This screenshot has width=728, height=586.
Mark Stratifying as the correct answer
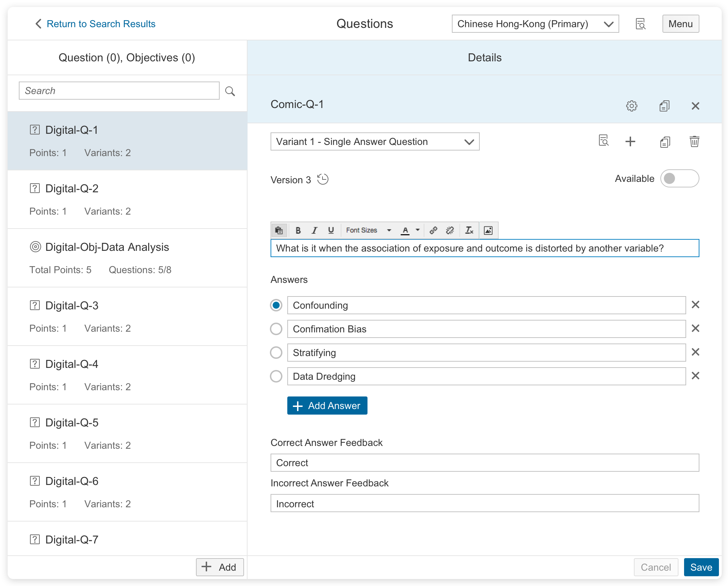(276, 353)
